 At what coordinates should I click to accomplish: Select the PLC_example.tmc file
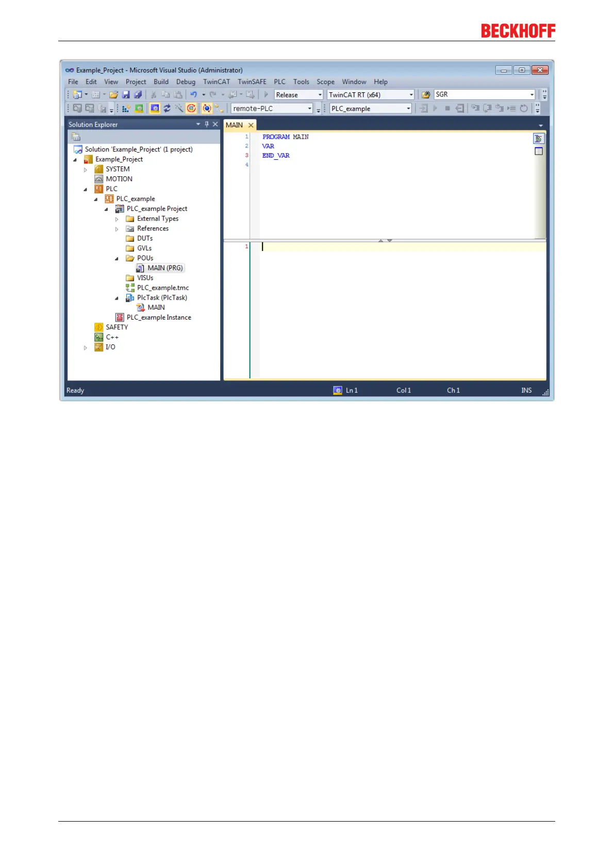click(x=157, y=288)
